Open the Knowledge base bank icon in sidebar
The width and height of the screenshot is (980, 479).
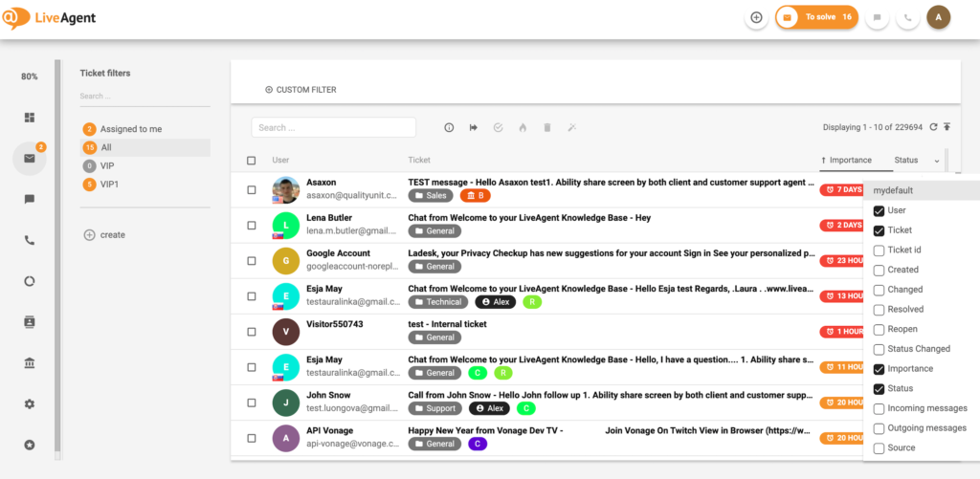click(30, 363)
